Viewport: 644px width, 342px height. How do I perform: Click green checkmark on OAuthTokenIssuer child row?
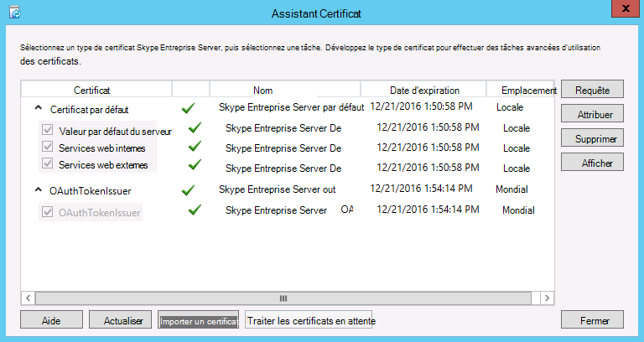(195, 210)
